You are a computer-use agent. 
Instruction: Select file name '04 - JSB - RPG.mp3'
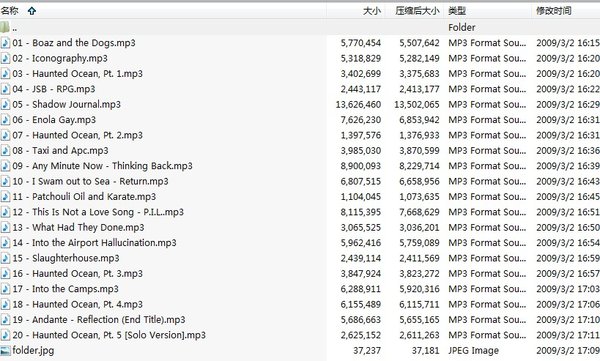(x=54, y=89)
